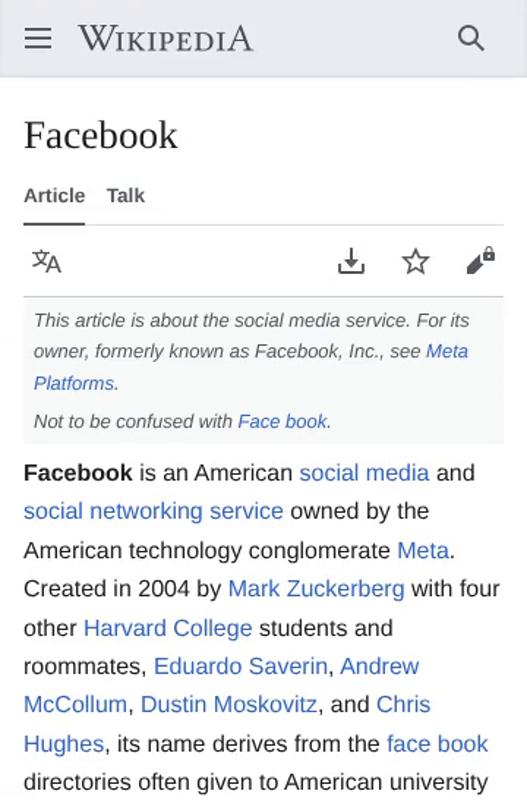Screen dimensions: 527x800
Task: Follow the social media link
Action: pos(364,472)
